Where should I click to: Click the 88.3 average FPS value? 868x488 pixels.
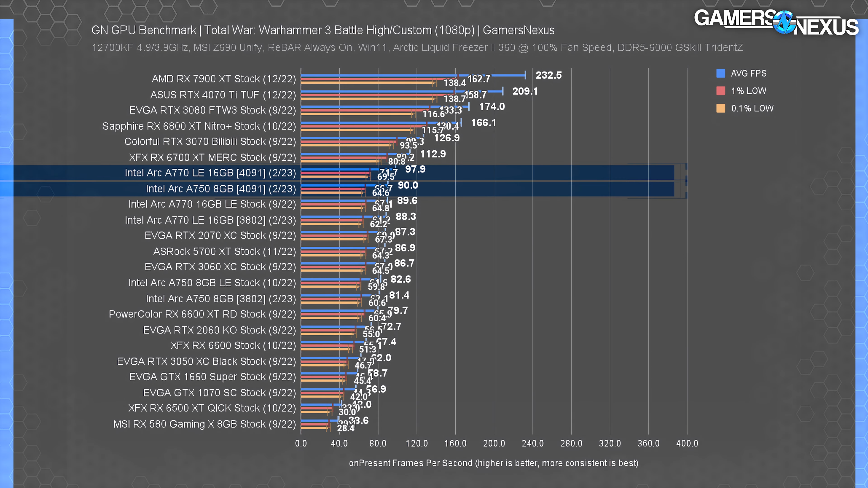click(406, 217)
